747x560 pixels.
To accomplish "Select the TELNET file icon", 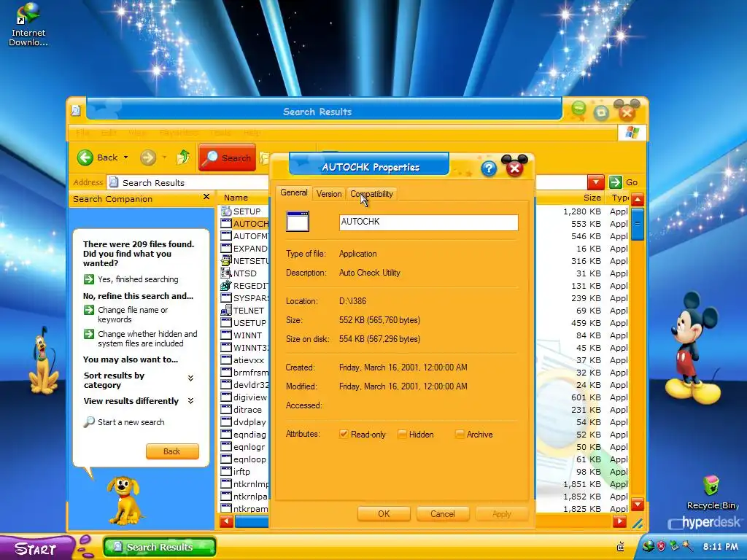I will 226,311.
